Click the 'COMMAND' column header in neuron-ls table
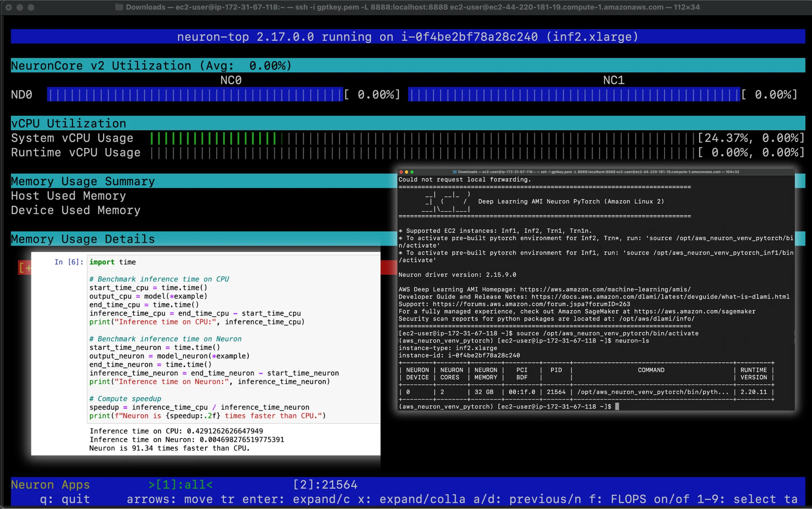 [x=651, y=370]
